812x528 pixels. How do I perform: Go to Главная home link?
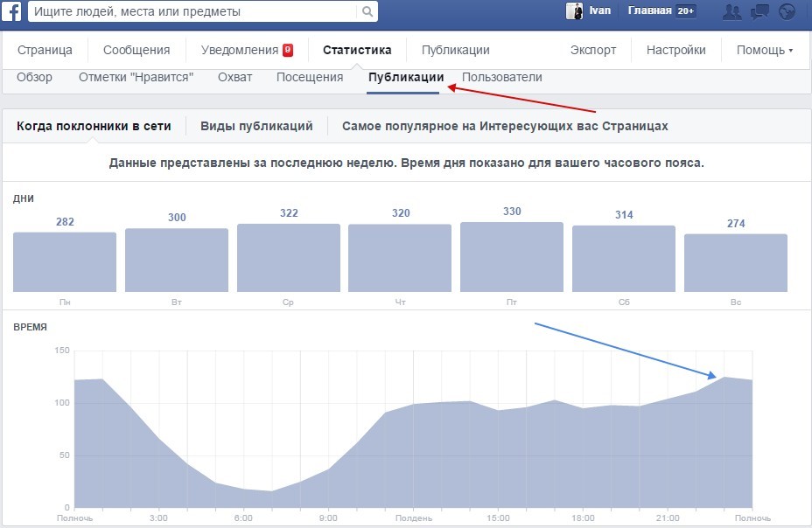(x=649, y=10)
